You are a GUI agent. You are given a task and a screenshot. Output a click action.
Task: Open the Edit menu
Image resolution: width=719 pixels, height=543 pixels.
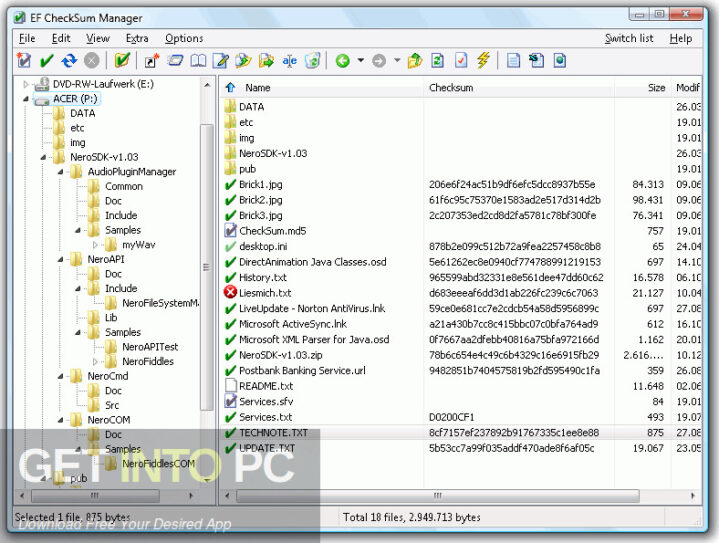[61, 38]
